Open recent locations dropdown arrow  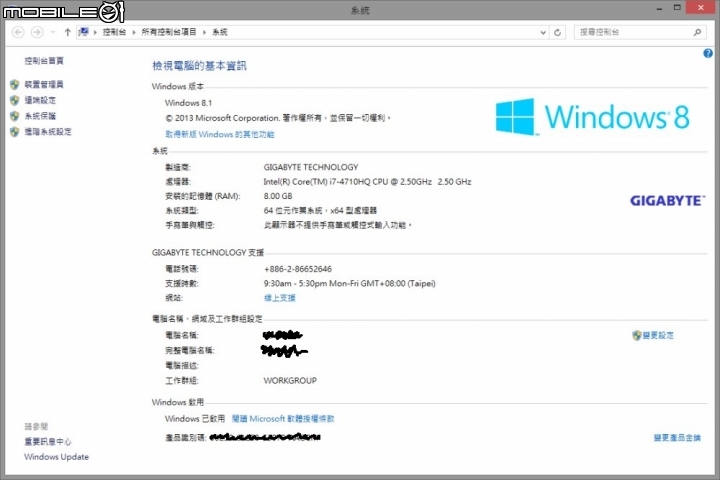52,32
